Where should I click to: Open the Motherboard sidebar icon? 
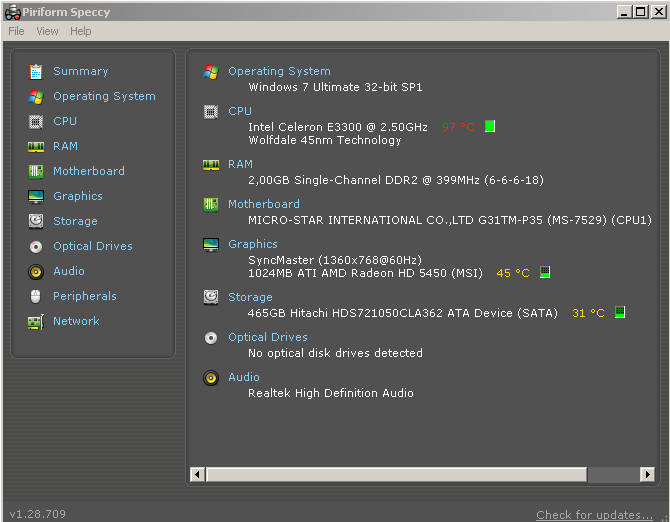pyautogui.click(x=36, y=171)
